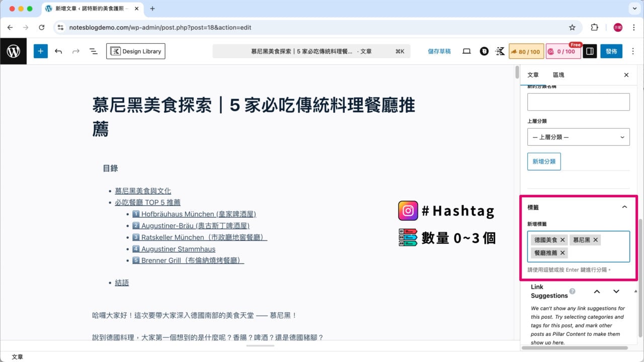Open the block inserter
Viewport: 644px width, 362px height.
tap(41, 51)
